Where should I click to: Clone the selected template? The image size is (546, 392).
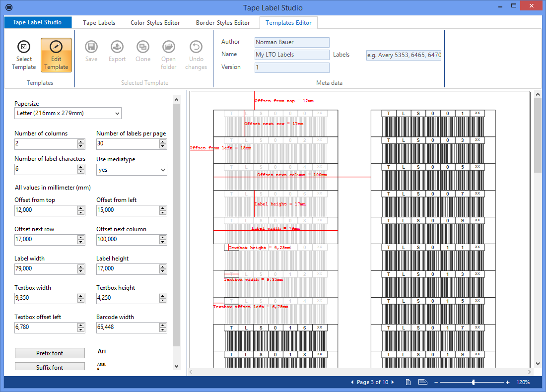point(143,51)
